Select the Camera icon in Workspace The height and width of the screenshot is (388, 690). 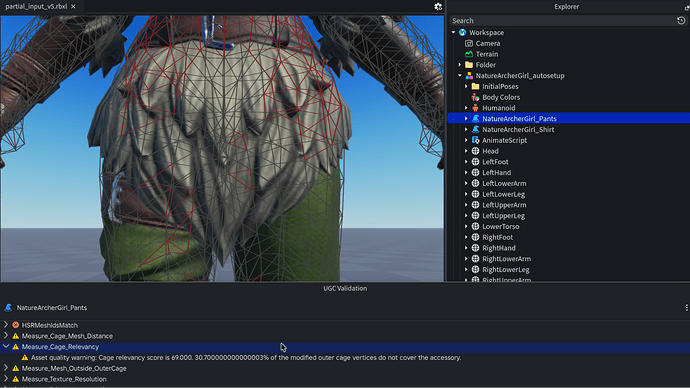coord(469,43)
